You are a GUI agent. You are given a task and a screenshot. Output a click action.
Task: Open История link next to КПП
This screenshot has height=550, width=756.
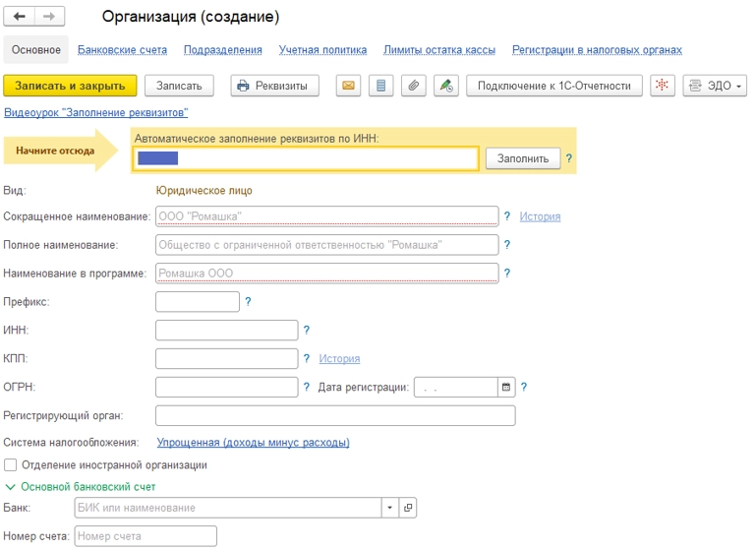[x=339, y=358]
